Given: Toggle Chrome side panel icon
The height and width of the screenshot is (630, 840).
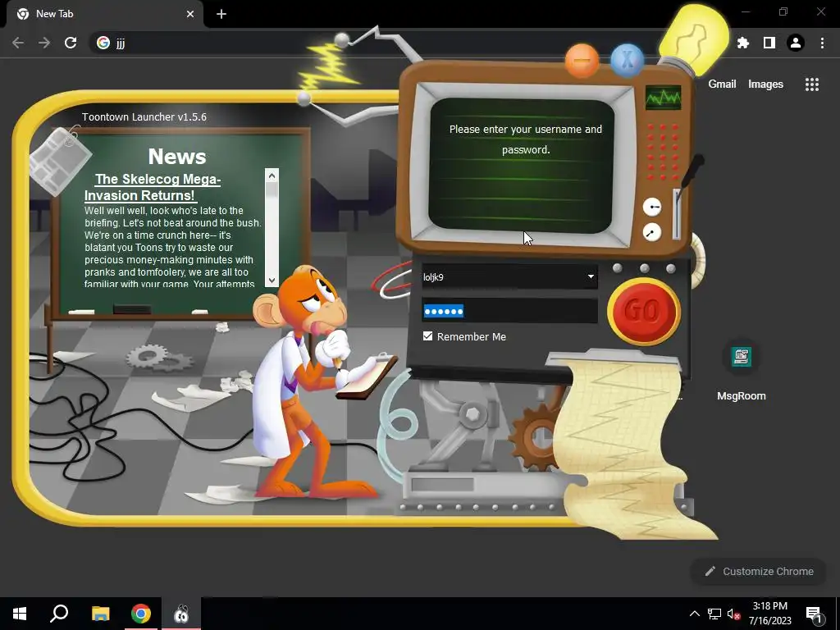Looking at the screenshot, I should (769, 43).
